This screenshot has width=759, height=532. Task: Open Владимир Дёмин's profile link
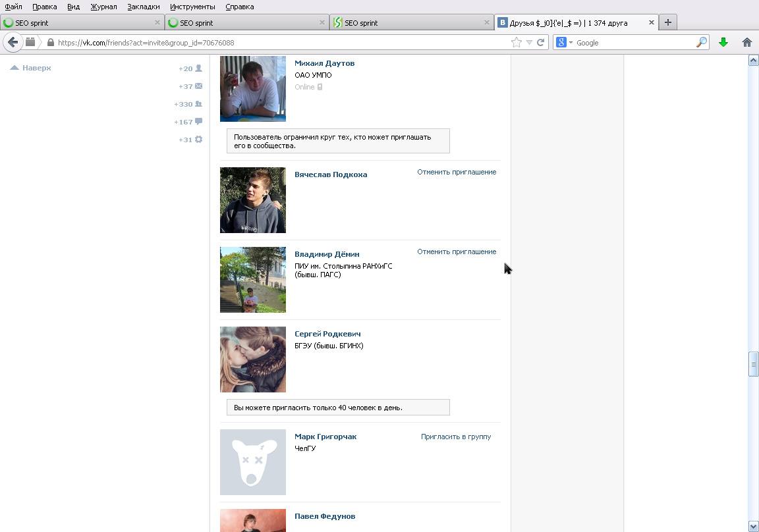click(327, 254)
